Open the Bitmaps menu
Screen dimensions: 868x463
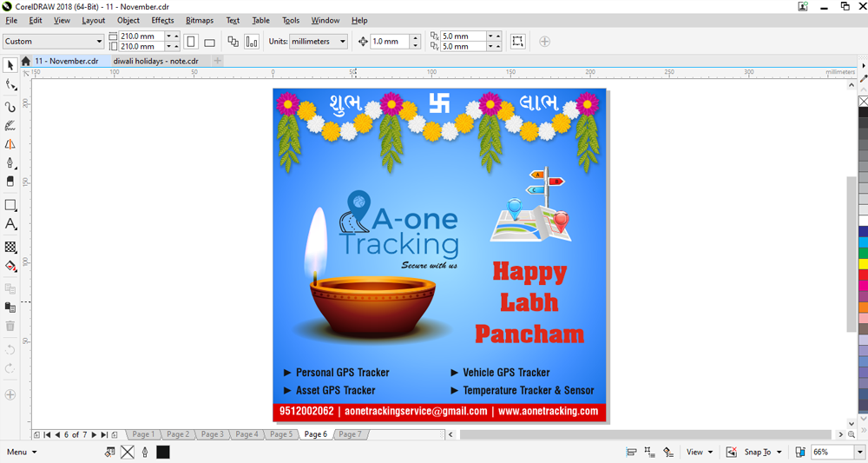coord(200,21)
